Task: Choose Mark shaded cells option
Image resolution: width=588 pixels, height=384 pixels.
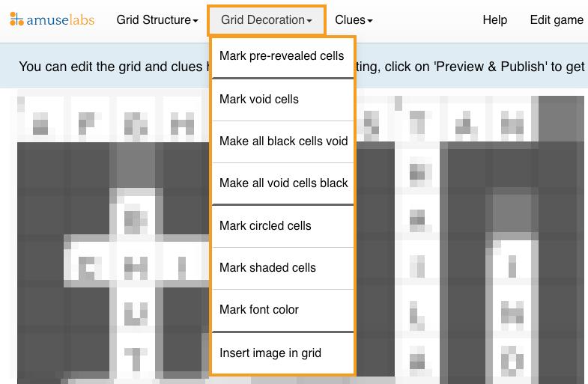Action: click(x=283, y=268)
